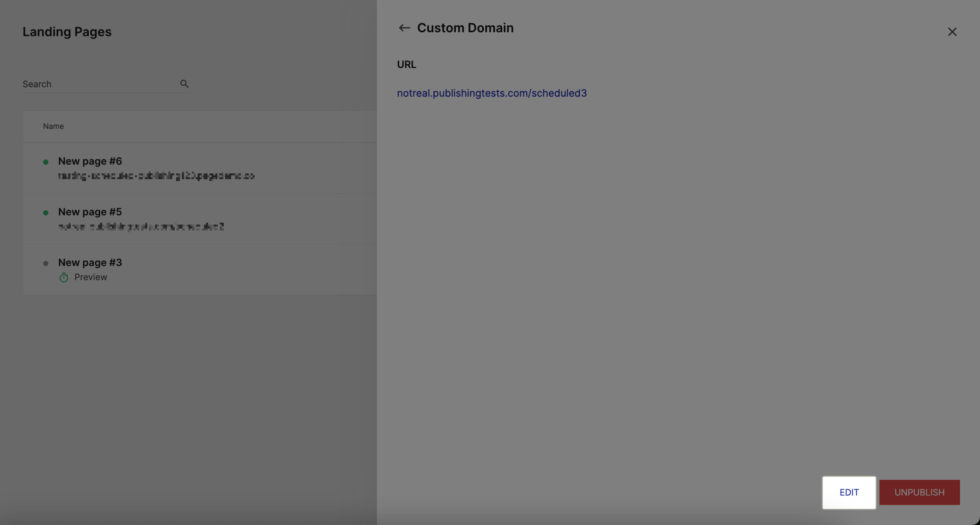The height and width of the screenshot is (525, 980).
Task: Select the New page #6 row
Action: point(200,168)
